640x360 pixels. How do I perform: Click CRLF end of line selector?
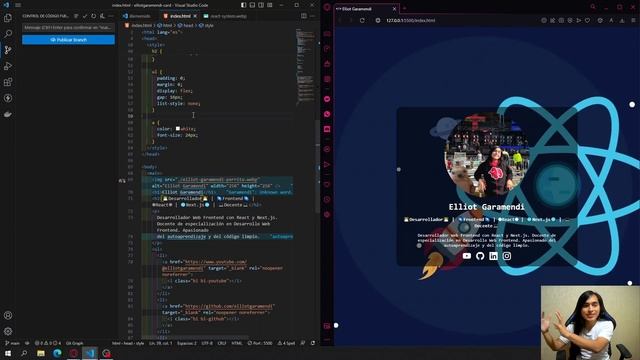point(222,343)
